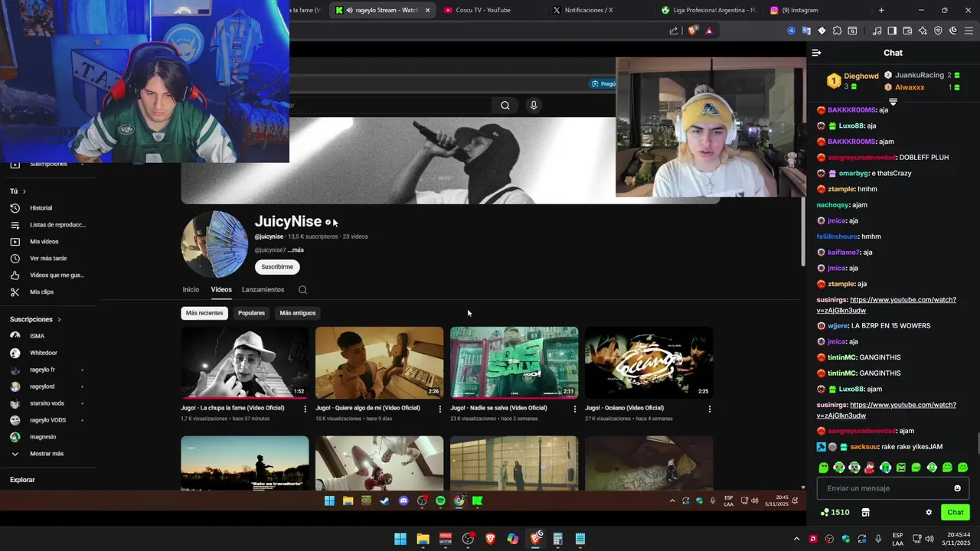The image size is (980, 551).
Task: Open browser hamburger main menu
Action: pos(969,31)
